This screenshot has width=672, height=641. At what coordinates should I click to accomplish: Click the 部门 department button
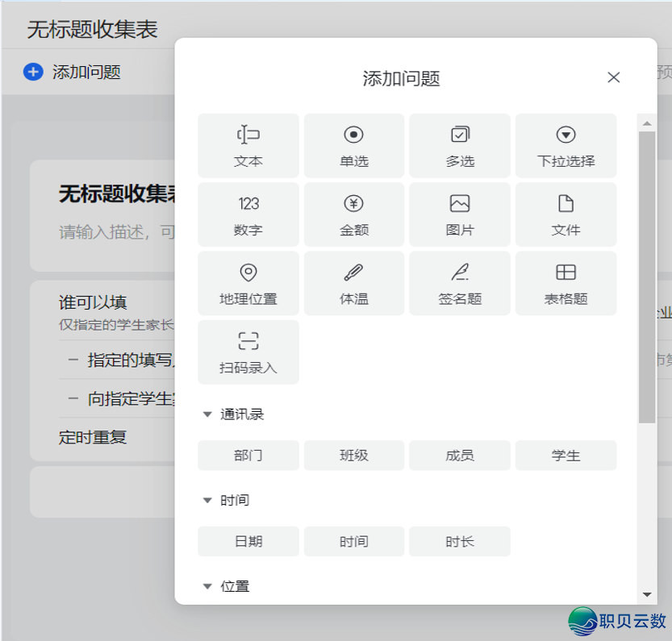pos(248,456)
